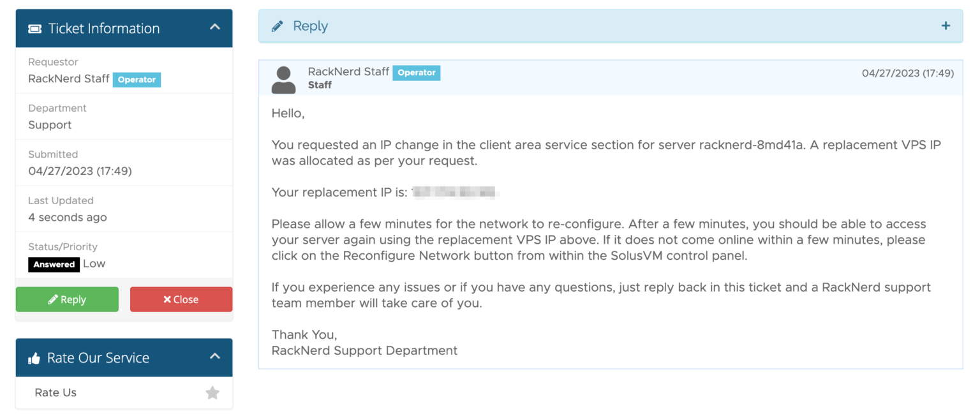The width and height of the screenshot is (980, 418).
Task: Click the Operator badge beside RackNerd Staff requestor
Action: pos(137,80)
